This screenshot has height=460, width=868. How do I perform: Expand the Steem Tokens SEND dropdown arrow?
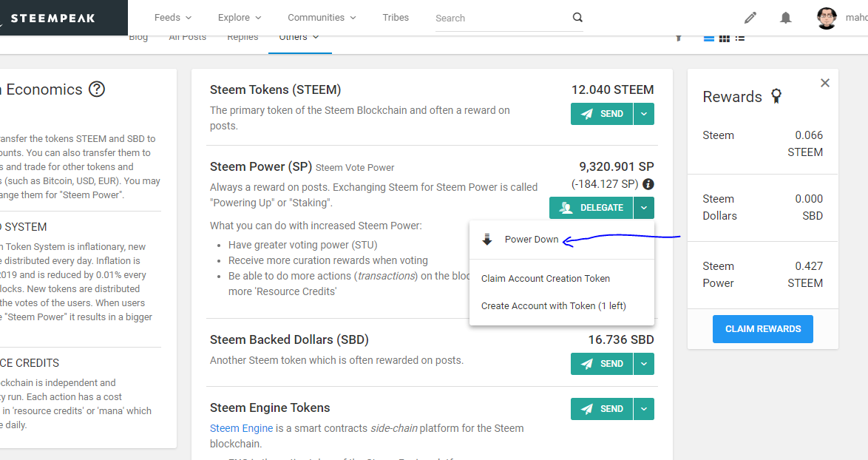click(x=644, y=114)
